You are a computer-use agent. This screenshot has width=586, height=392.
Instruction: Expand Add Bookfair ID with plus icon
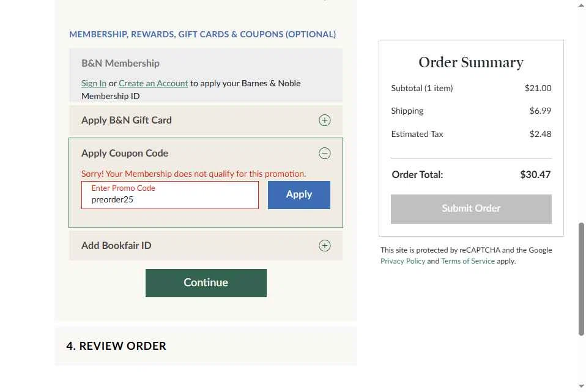pos(325,246)
